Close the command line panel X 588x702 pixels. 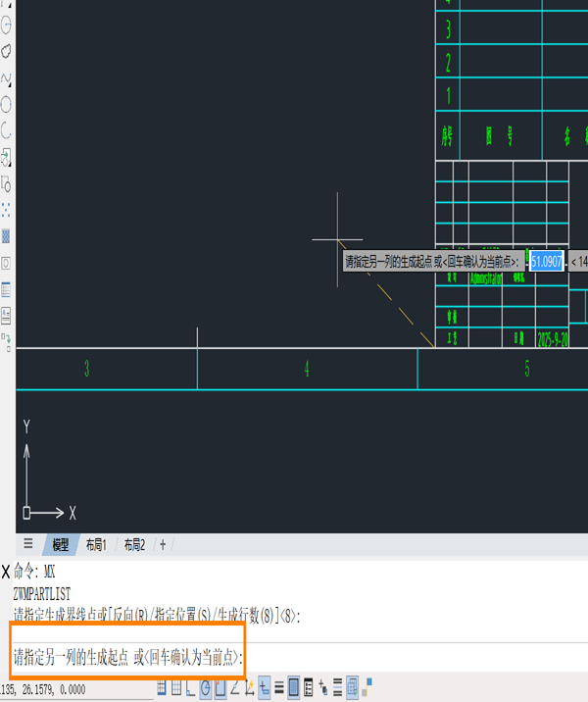pyautogui.click(x=5, y=572)
